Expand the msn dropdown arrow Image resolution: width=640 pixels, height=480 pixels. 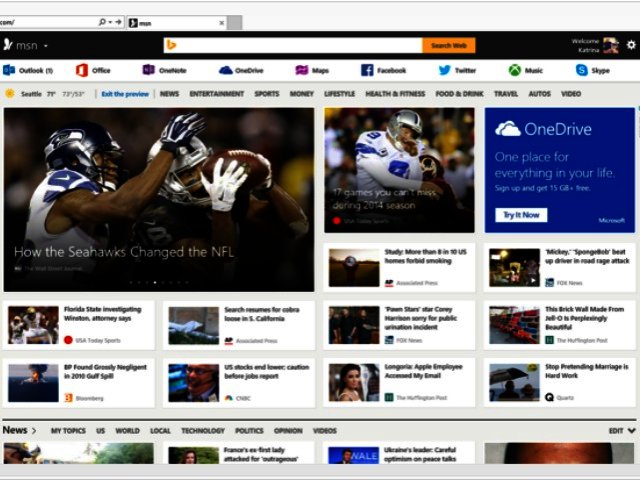point(46,46)
